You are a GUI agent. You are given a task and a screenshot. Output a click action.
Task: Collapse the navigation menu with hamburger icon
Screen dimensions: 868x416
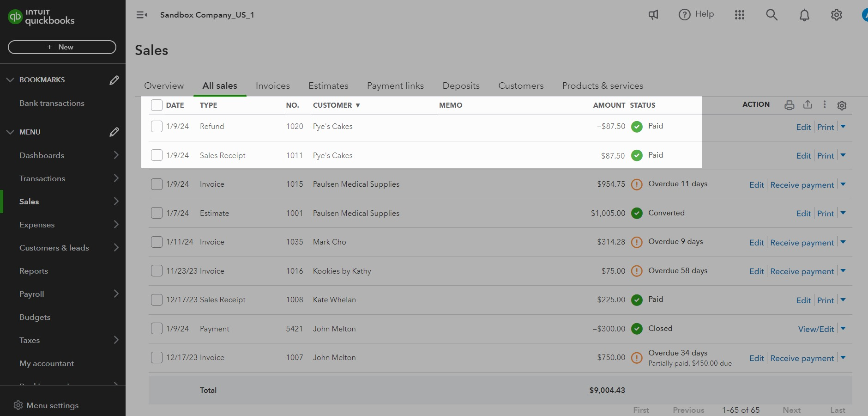point(142,15)
